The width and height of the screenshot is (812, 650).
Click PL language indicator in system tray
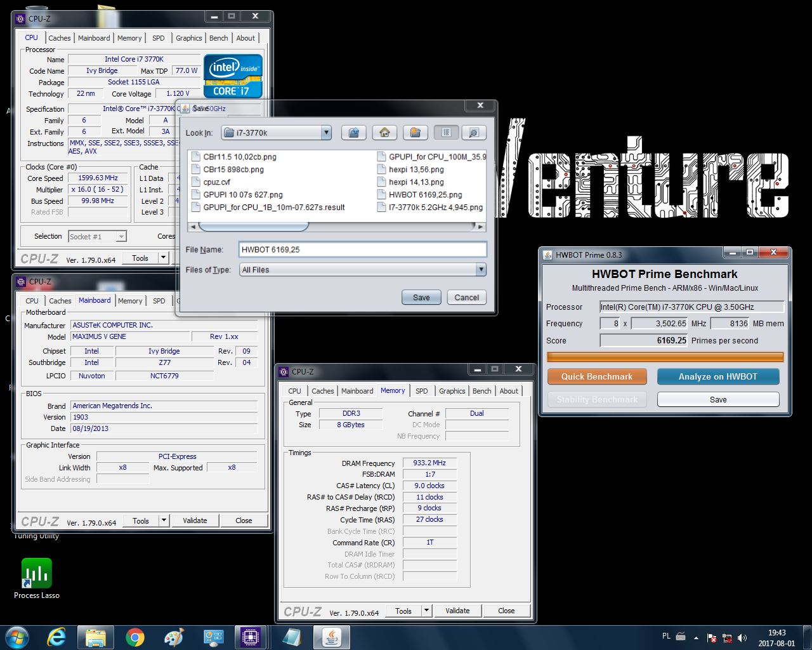tap(666, 636)
